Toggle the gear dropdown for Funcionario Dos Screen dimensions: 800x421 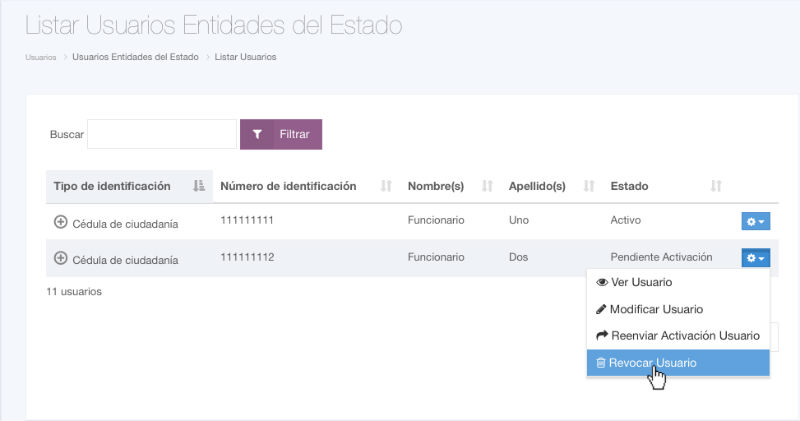(x=755, y=258)
